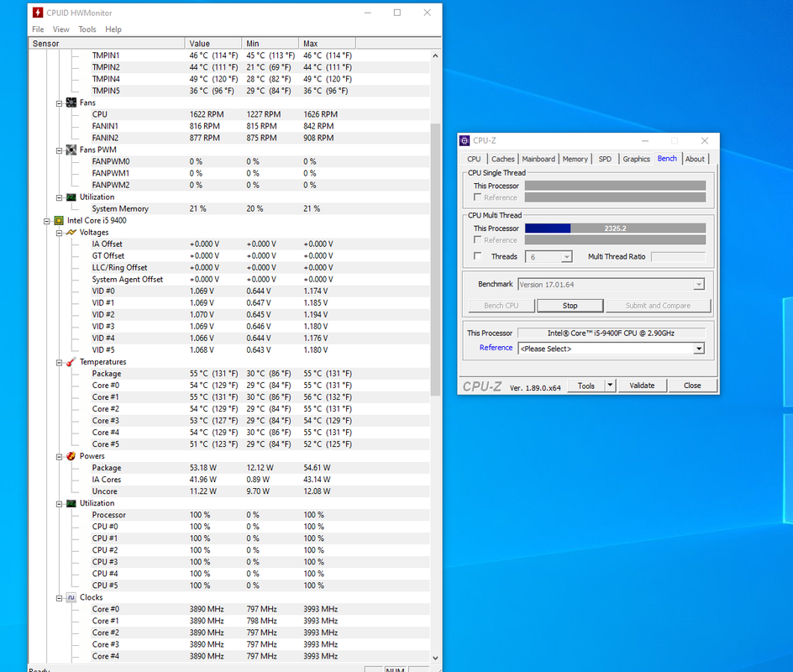Collapse the Powers tree node
This screenshot has width=793, height=672.
tap(59, 457)
